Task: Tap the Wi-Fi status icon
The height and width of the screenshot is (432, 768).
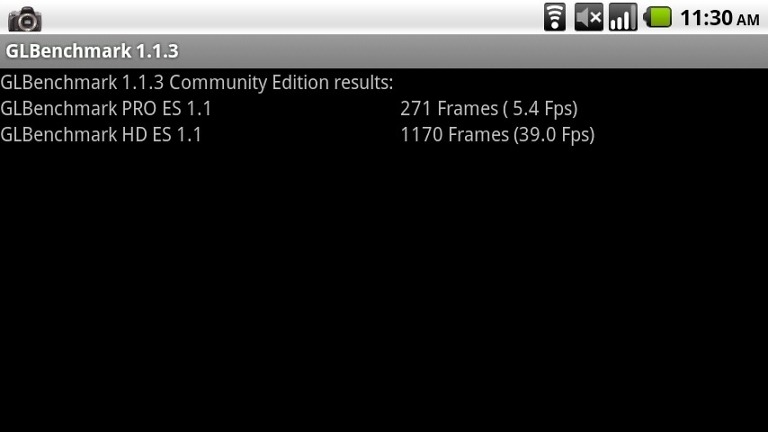Action: pyautogui.click(x=554, y=17)
